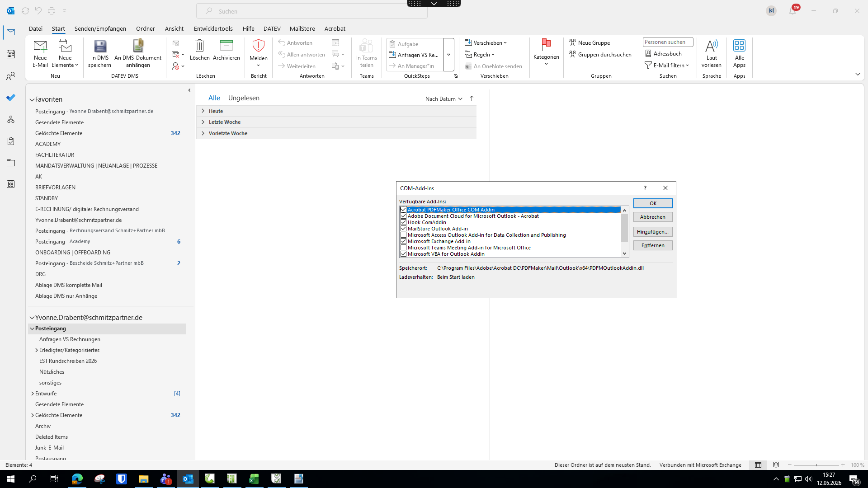868x488 pixels.
Task: Show the Ungelesen messages tab
Action: coord(244,98)
